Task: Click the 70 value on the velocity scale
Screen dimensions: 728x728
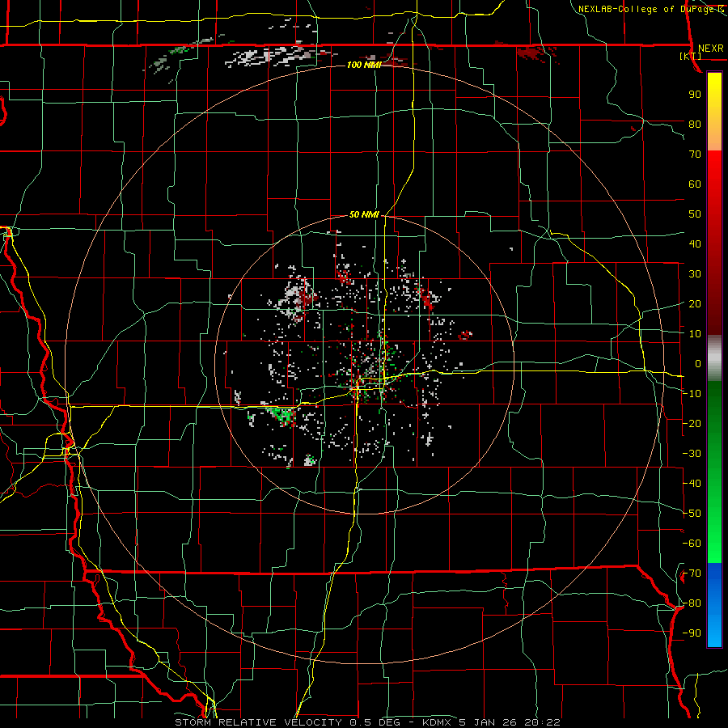Action: [x=695, y=154]
